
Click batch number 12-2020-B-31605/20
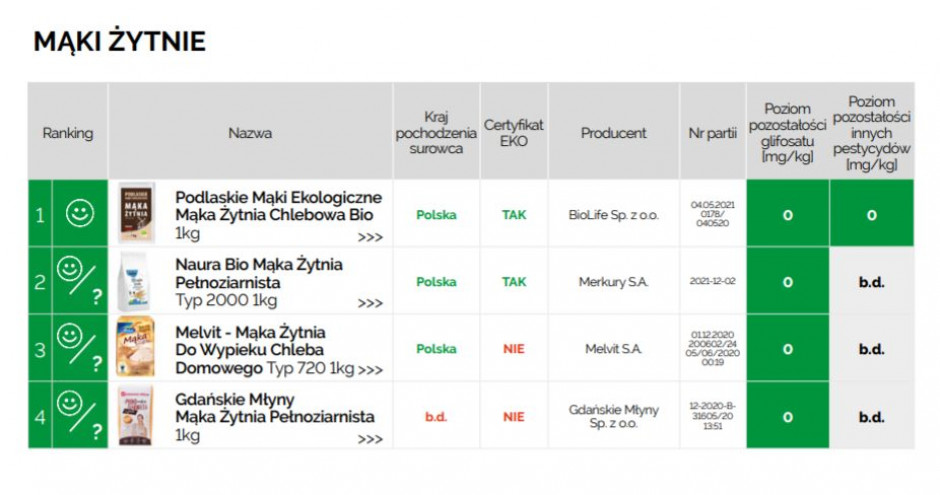click(x=712, y=416)
